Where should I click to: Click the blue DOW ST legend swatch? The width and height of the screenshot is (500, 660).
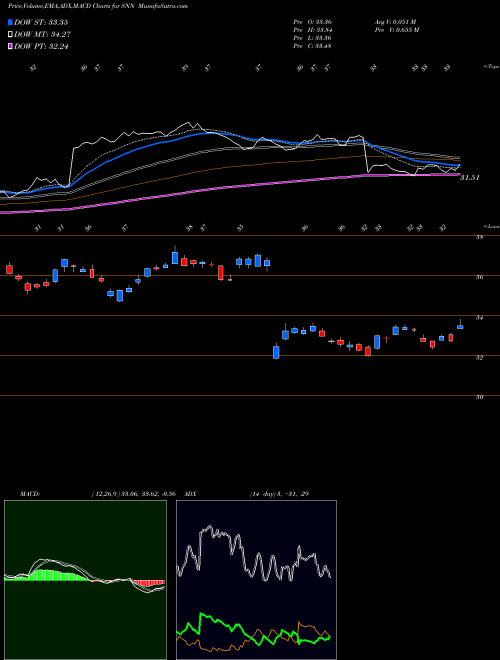(x=10, y=22)
